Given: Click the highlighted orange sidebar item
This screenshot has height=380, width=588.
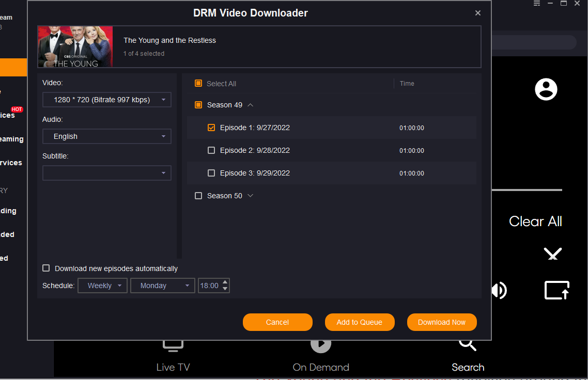Looking at the screenshot, I should click(13, 68).
